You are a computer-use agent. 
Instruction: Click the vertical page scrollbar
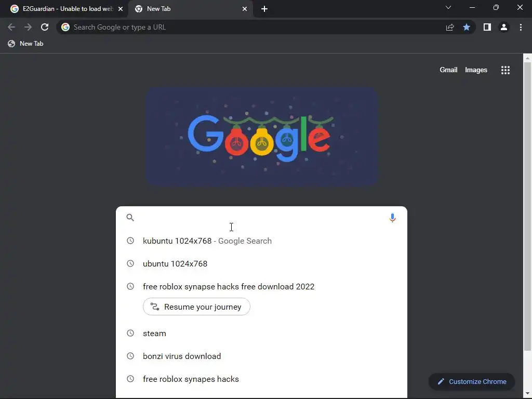(528, 206)
